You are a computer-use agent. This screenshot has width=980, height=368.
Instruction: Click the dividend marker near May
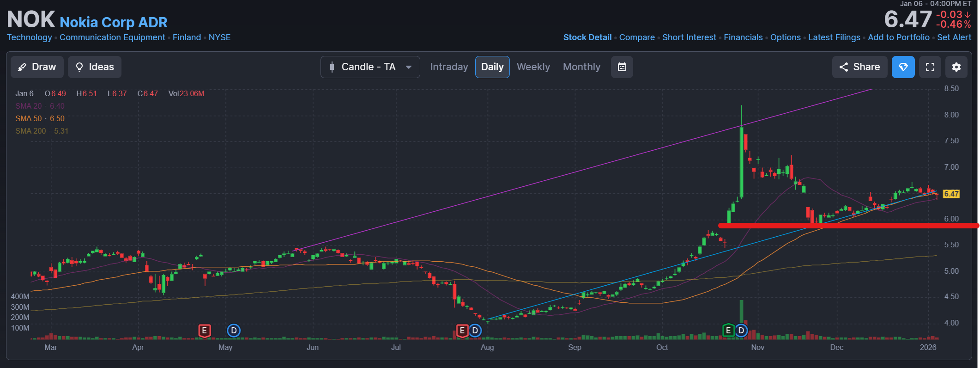point(234,331)
